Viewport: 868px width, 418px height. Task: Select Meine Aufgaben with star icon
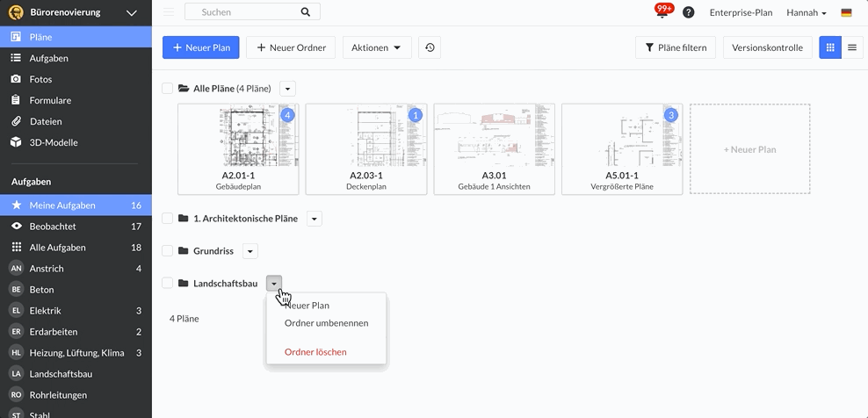point(76,205)
